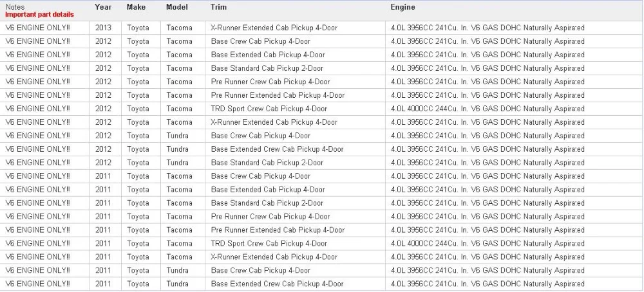Select engine cell in 2011 Tacoma X-Runner row
Image resolution: width=644 pixels, height=292 pixels.
pyautogui.click(x=488, y=257)
